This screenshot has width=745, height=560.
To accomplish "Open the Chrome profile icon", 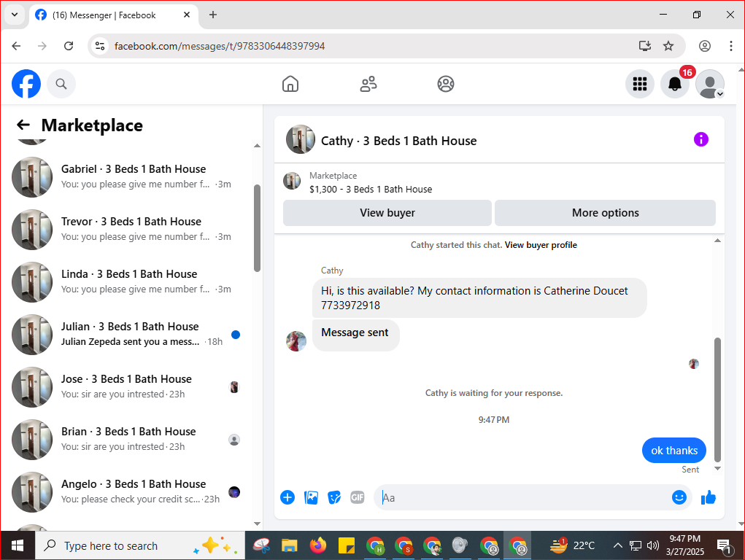I will tap(705, 46).
